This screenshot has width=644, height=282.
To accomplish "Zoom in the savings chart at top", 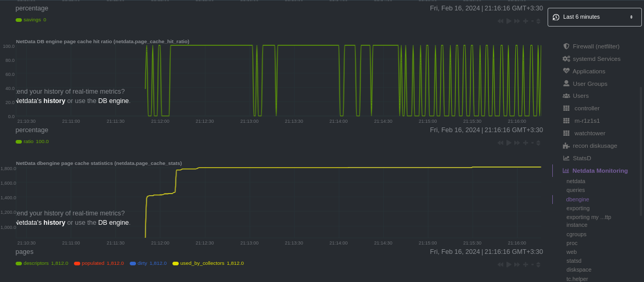I will (525, 21).
